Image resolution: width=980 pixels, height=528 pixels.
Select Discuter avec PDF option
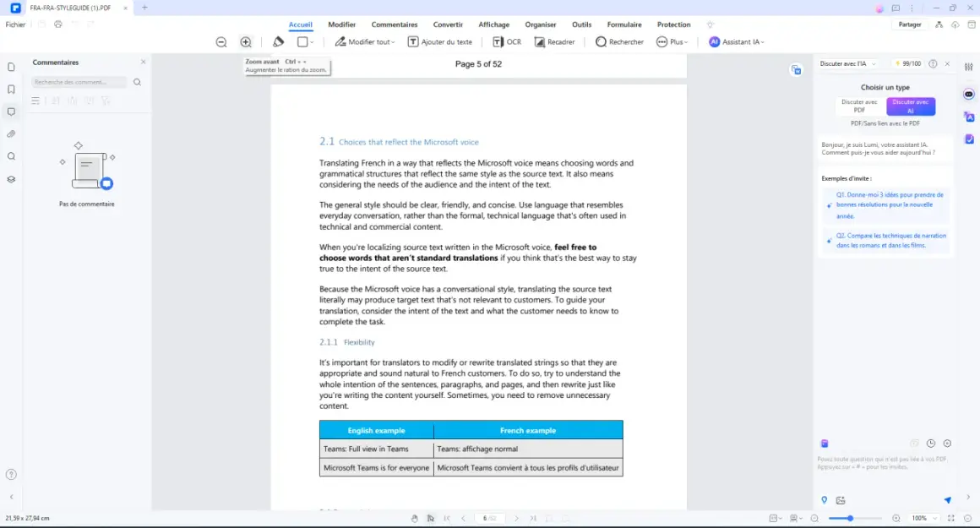859,106
